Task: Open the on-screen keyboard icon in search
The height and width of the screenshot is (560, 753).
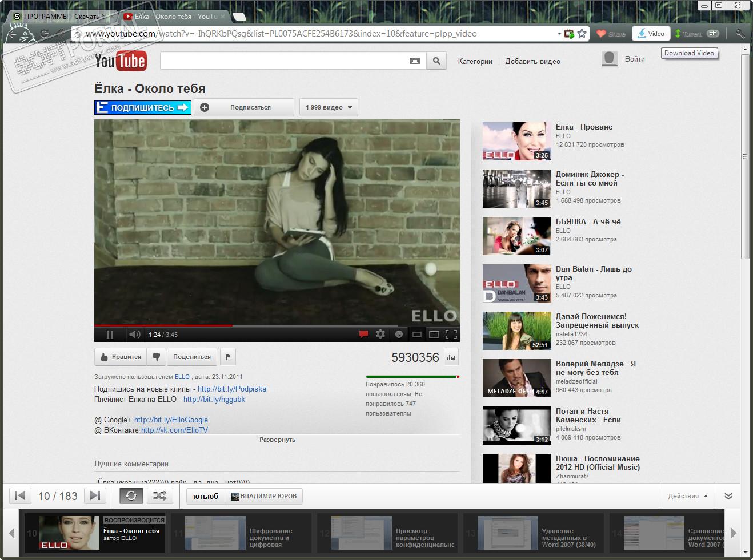Action: coord(415,61)
